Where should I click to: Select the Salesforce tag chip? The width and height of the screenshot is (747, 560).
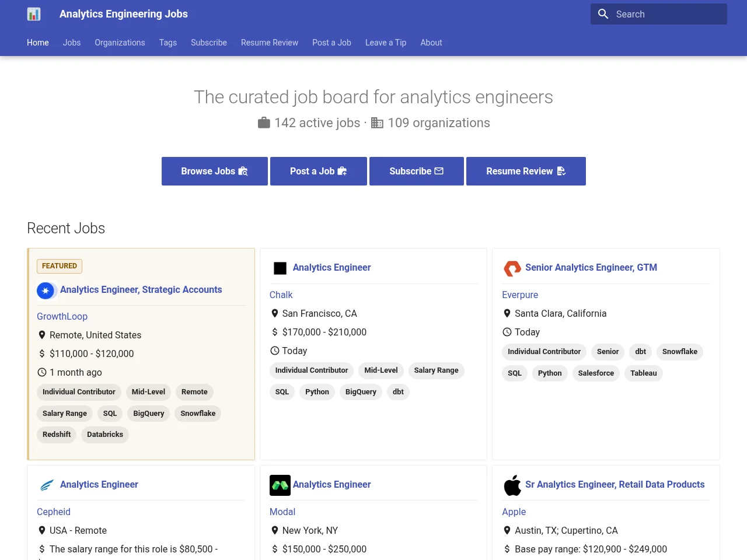(x=596, y=373)
